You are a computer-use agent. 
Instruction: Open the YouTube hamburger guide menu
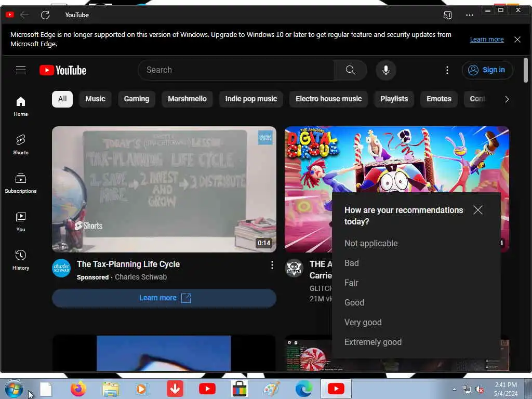coord(21,70)
